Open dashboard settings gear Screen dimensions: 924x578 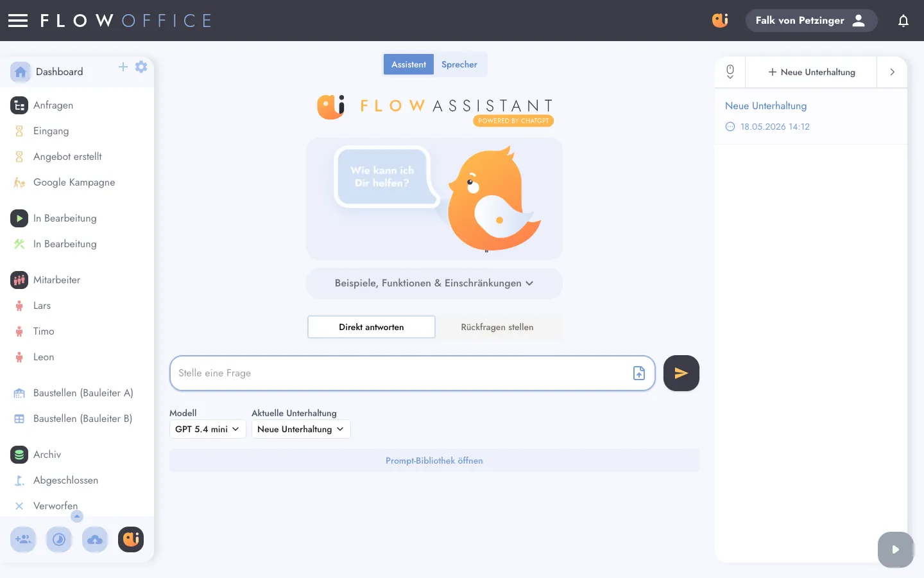pyautogui.click(x=141, y=67)
